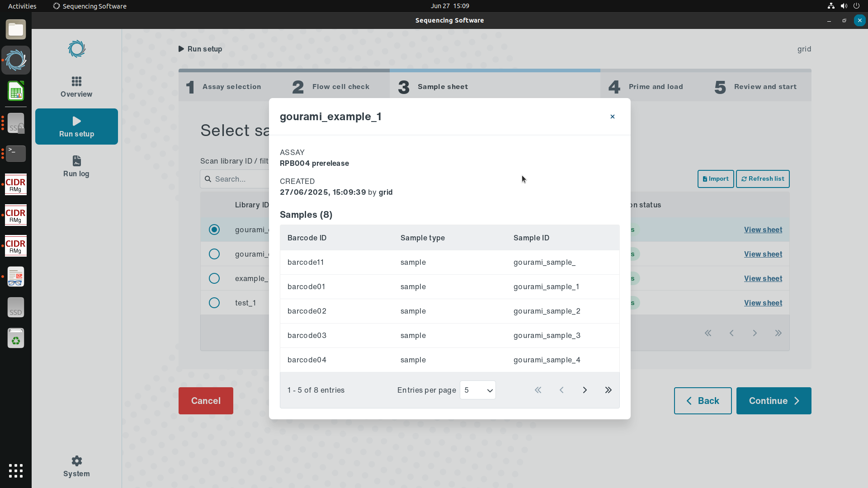
Task: Select the example_ library radio button
Action: (214, 278)
